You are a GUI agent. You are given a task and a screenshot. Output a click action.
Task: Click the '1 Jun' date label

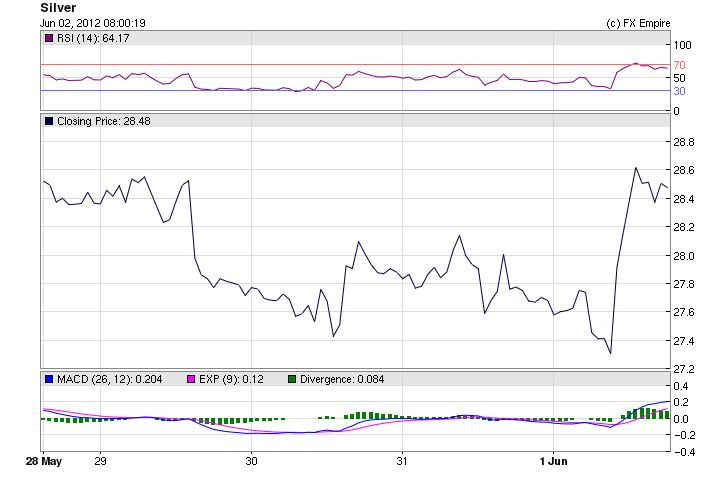(x=553, y=461)
